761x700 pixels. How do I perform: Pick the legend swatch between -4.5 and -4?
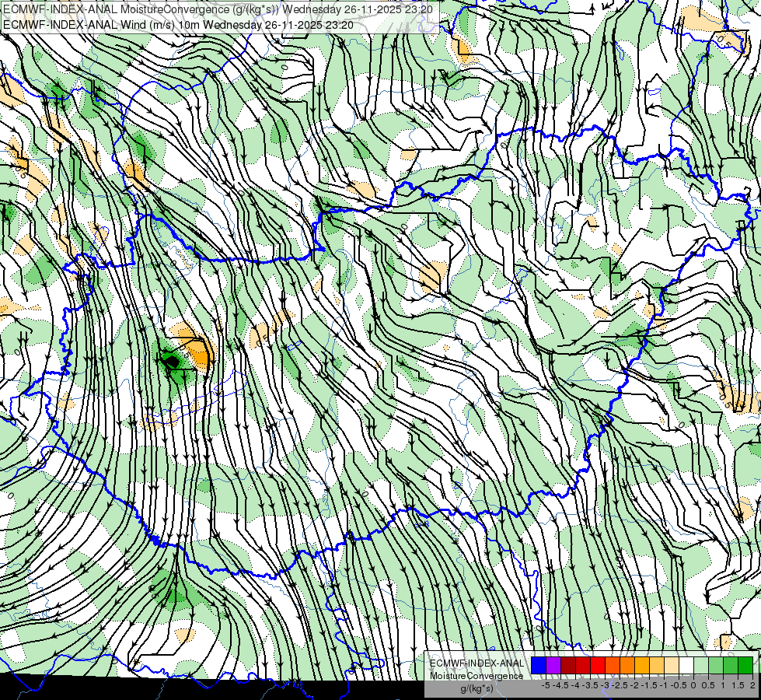tap(568, 665)
